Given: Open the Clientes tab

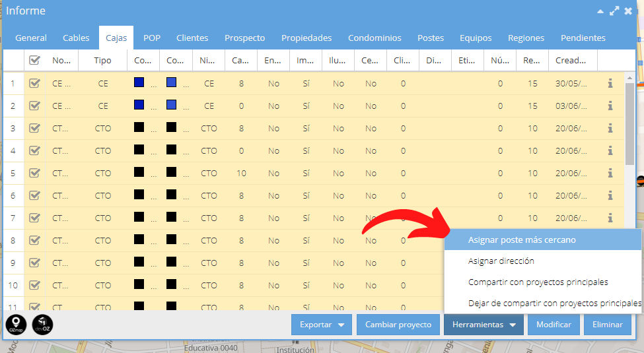Looking at the screenshot, I should [x=192, y=38].
